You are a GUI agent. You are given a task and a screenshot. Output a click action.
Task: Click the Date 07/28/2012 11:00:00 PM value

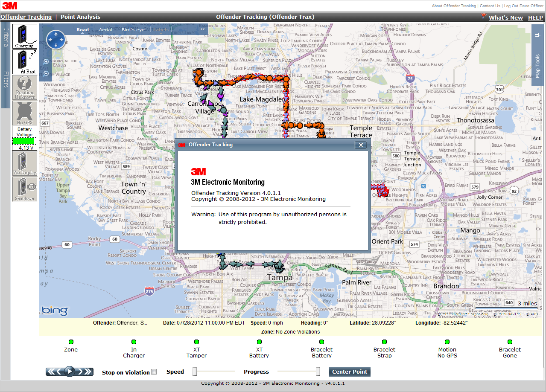tap(211, 323)
